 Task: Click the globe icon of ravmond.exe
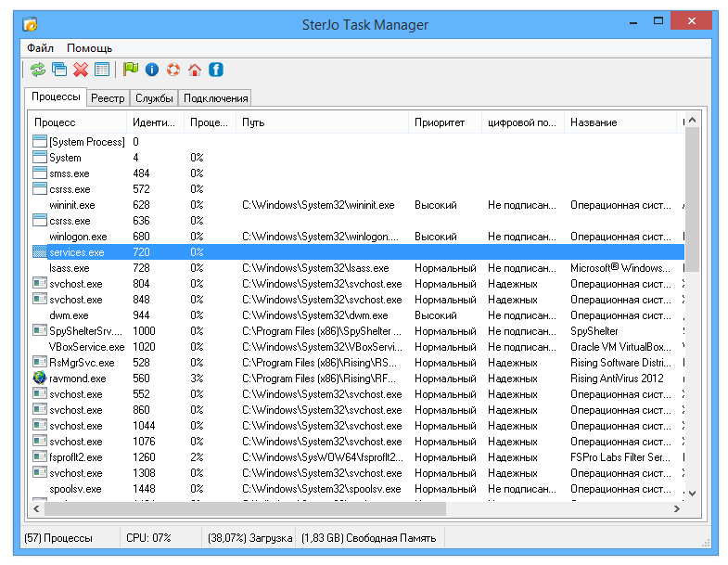tap(40, 378)
